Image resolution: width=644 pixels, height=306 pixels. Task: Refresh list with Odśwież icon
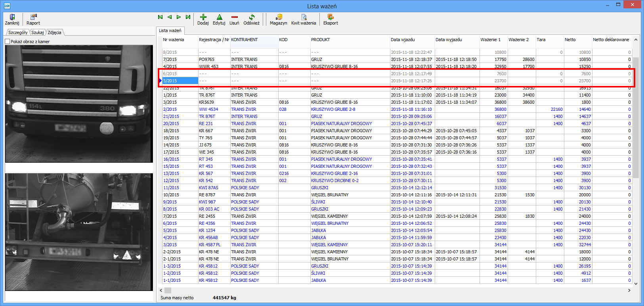tap(251, 19)
